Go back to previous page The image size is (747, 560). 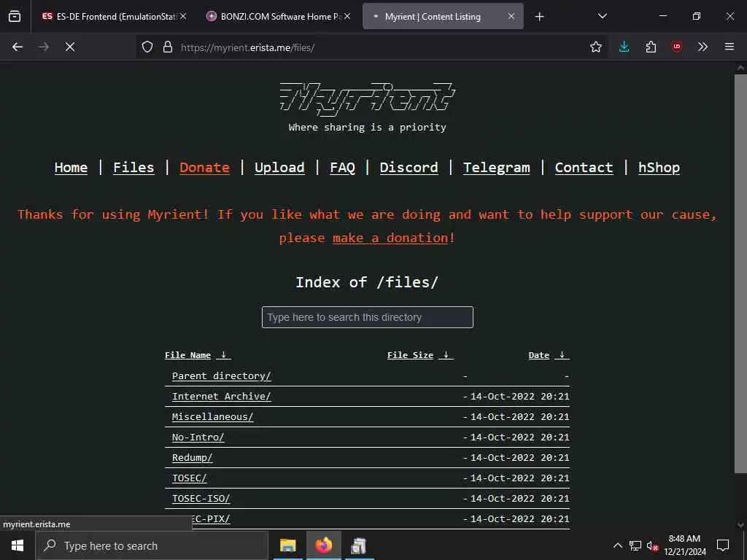click(x=18, y=47)
